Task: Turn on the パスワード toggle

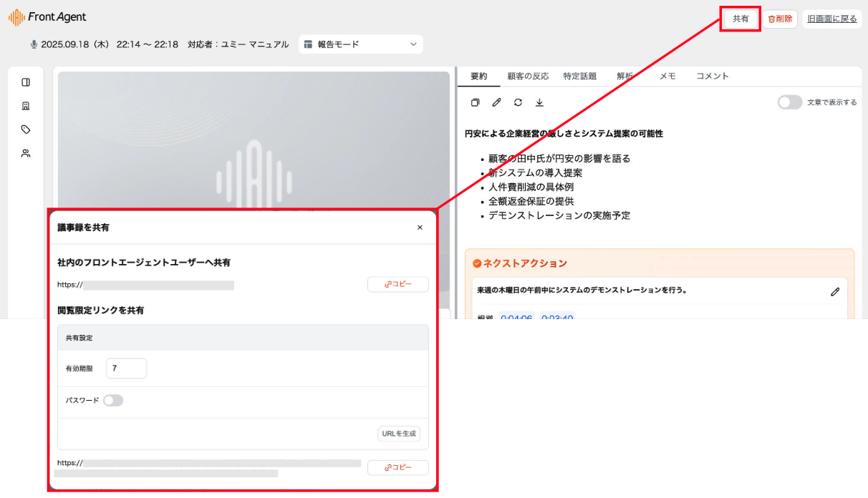Action: point(113,401)
